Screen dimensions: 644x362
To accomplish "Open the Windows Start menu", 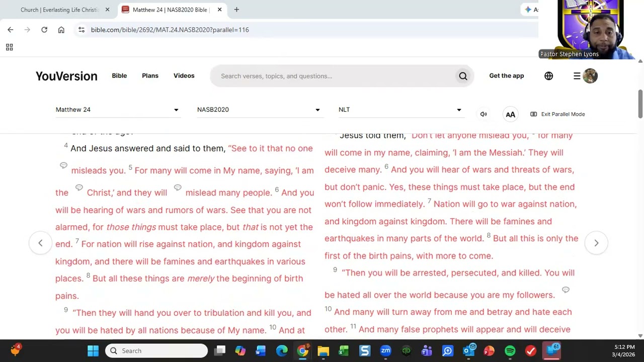I will coord(93,350).
